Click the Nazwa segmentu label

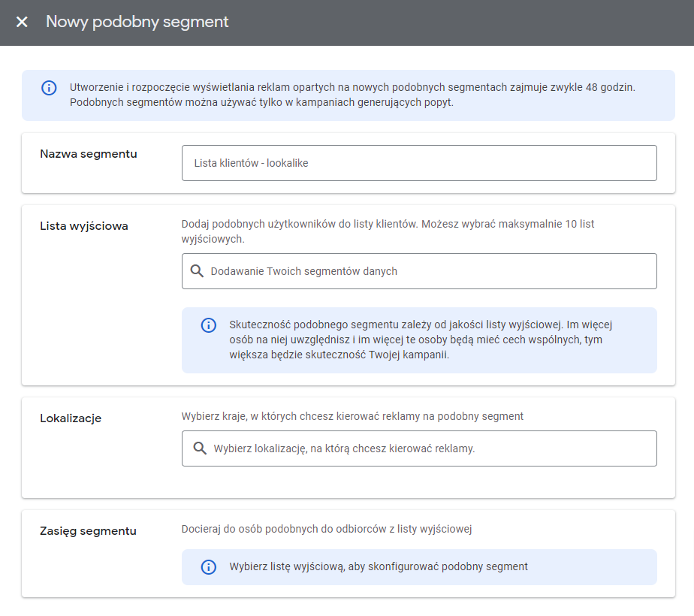coord(88,154)
